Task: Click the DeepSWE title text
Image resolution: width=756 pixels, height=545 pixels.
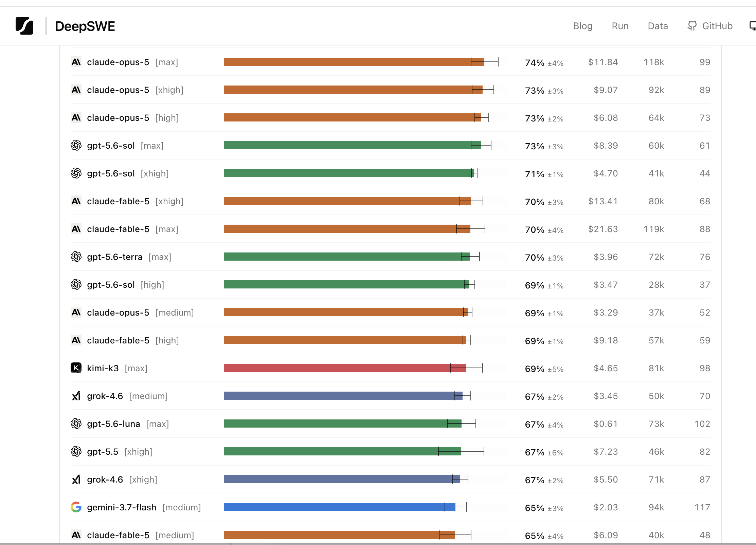Action: (85, 26)
